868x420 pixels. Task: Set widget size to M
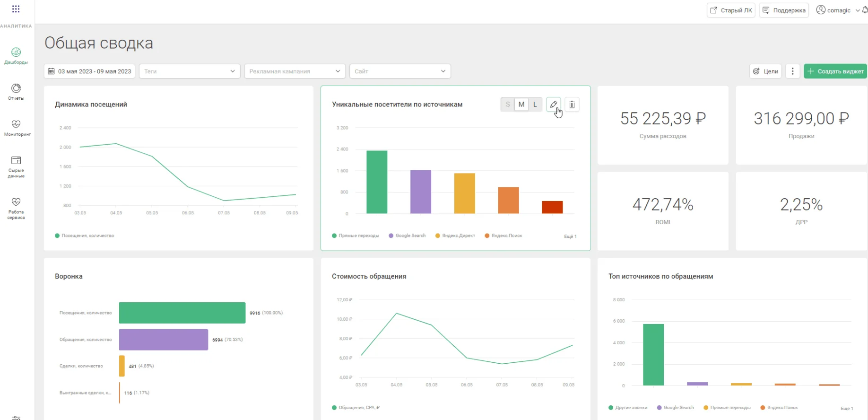click(x=521, y=105)
